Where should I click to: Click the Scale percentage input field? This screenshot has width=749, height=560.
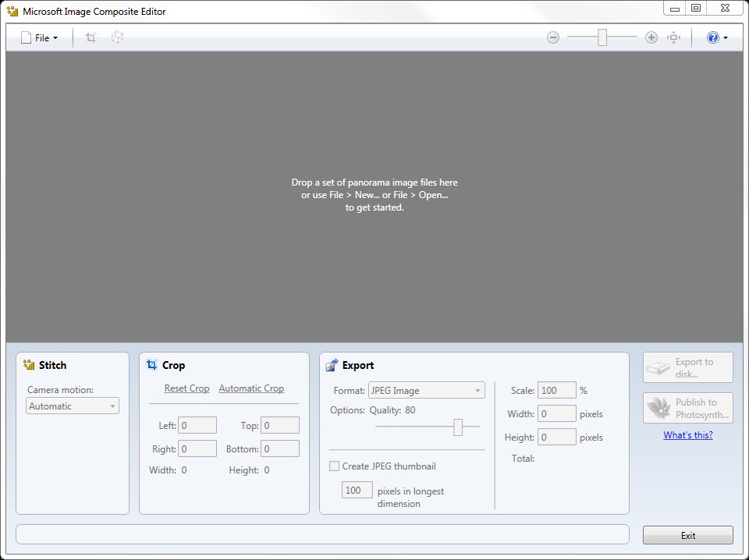[x=556, y=391]
